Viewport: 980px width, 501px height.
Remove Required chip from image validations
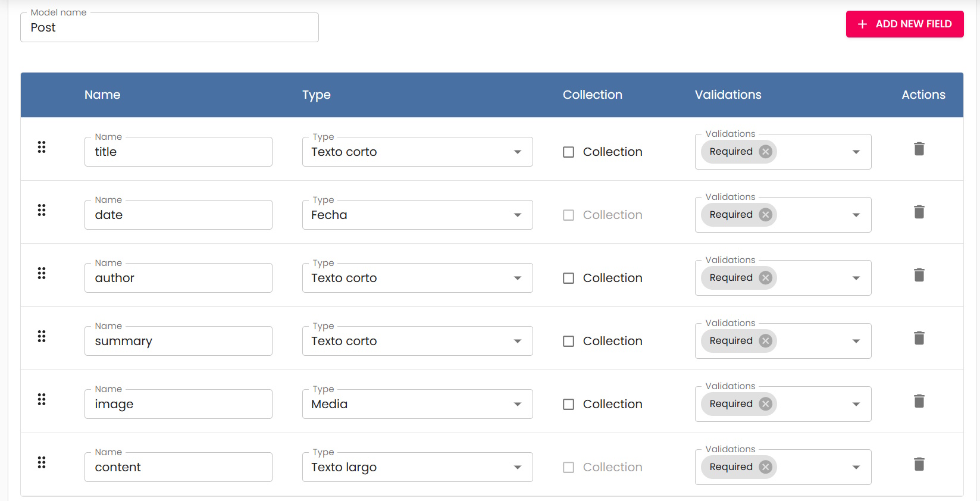point(765,404)
